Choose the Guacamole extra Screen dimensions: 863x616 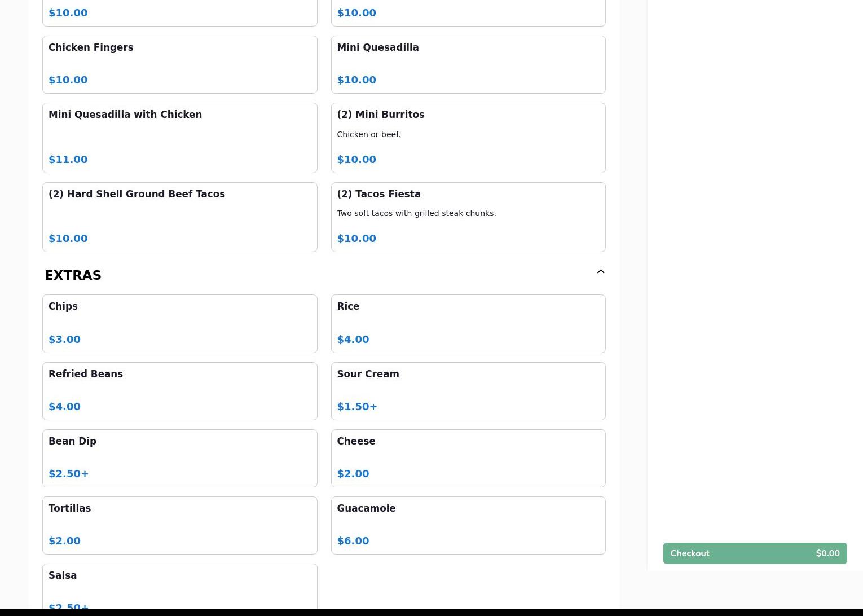coord(468,525)
